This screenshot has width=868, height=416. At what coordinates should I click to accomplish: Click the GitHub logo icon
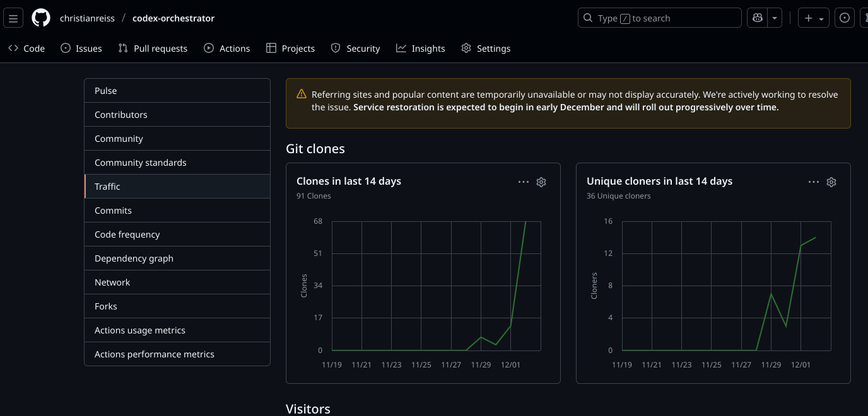tap(41, 18)
